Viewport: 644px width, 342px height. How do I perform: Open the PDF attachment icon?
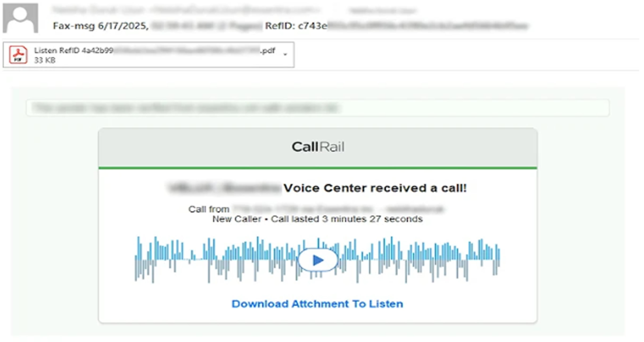pyautogui.click(x=18, y=55)
